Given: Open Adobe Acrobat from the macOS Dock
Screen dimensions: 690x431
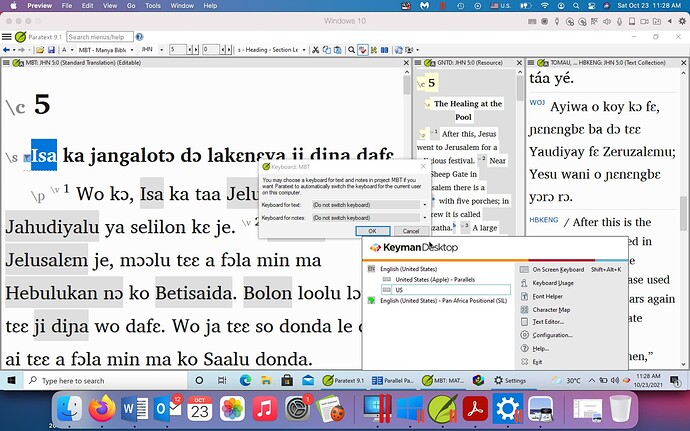Looking at the screenshot, I should point(475,409).
